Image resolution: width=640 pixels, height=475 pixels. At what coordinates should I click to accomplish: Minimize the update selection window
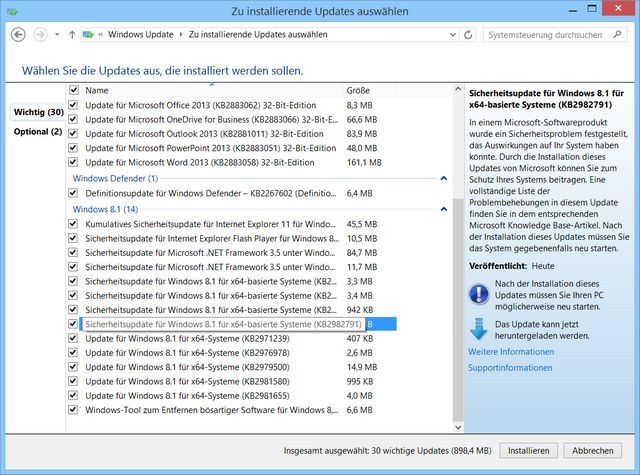(x=573, y=11)
